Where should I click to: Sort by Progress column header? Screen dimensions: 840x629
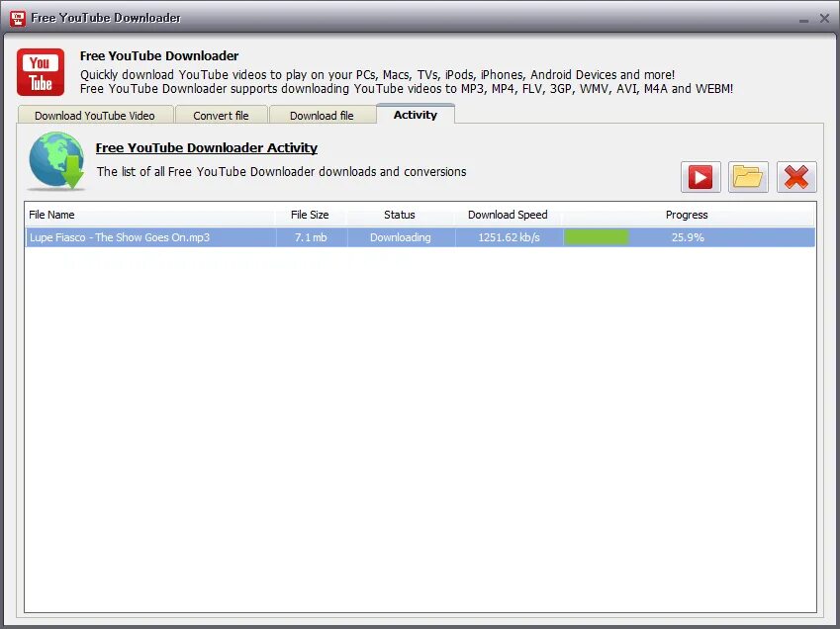[x=687, y=215]
